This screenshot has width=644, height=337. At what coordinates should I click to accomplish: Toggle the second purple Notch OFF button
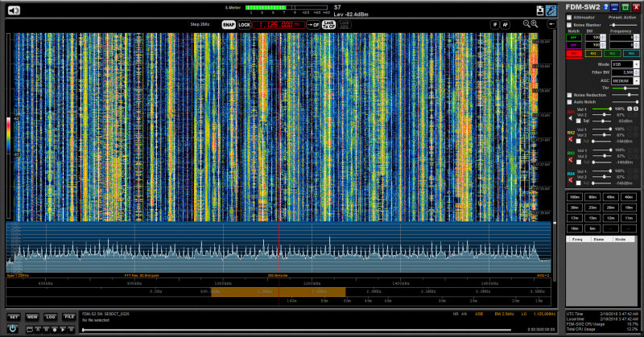point(574,45)
